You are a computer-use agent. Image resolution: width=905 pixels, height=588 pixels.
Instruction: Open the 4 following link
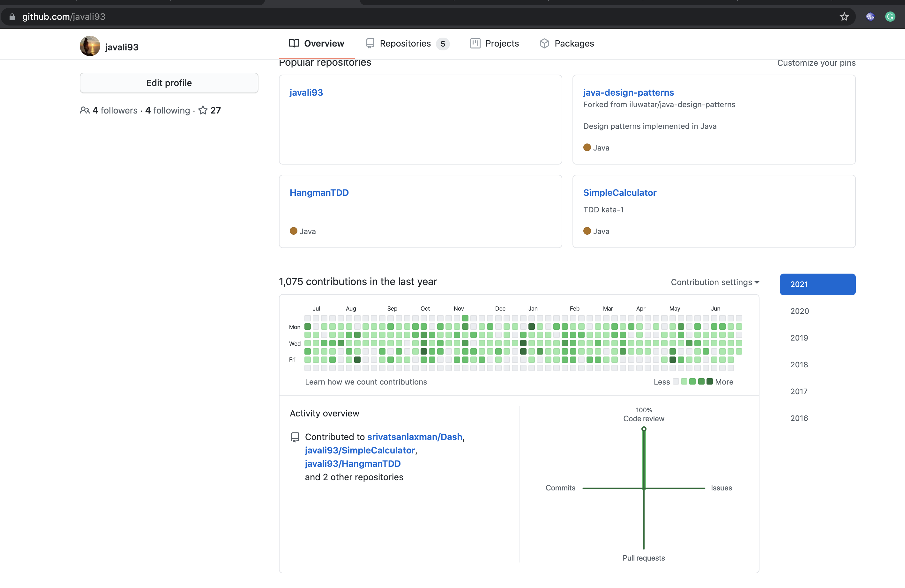point(167,110)
